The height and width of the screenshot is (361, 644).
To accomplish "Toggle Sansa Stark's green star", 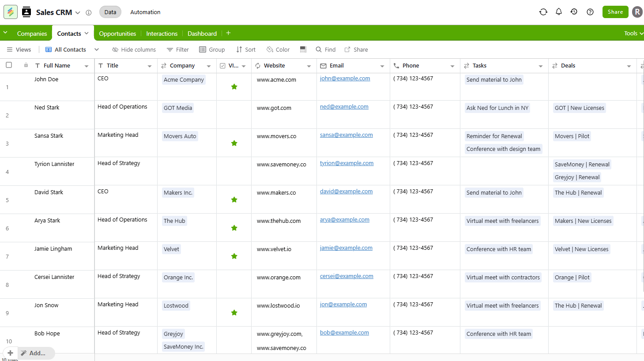I will point(234,143).
